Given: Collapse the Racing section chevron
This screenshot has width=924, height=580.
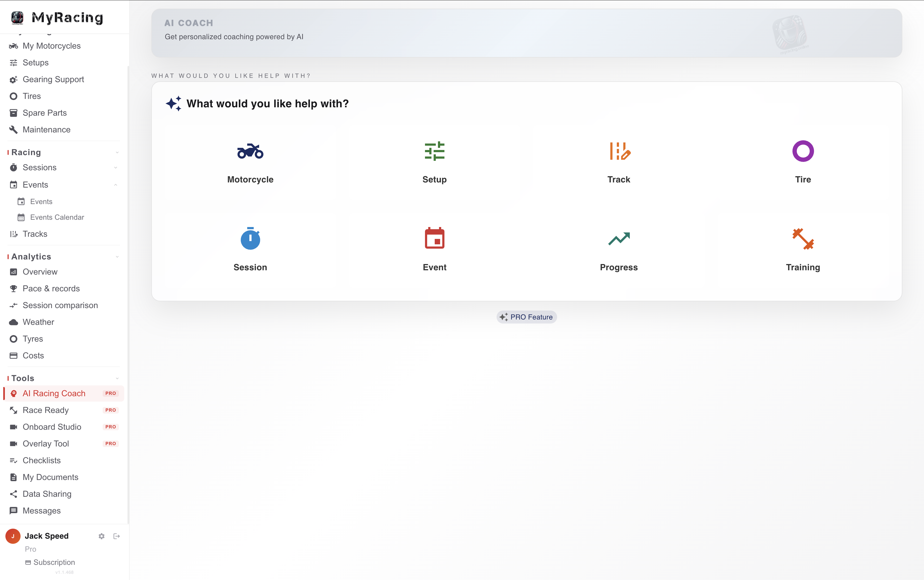Looking at the screenshot, I should click(117, 153).
